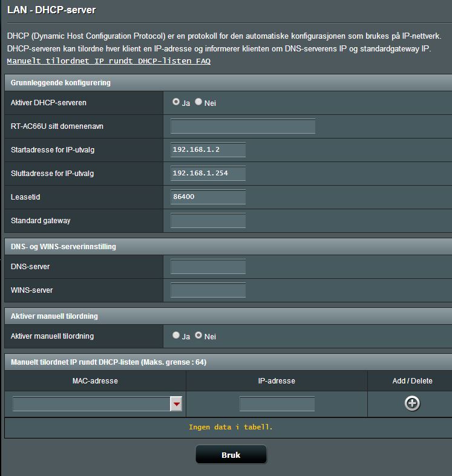Click the Leasetid field showing 86400

(208, 197)
